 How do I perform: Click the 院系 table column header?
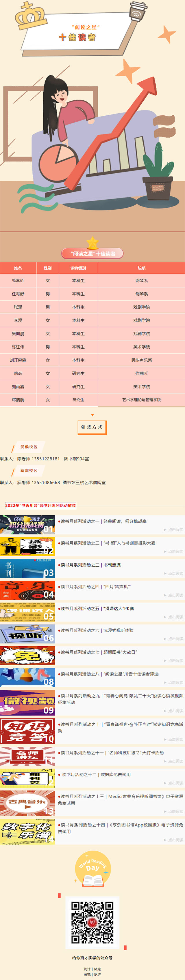(x=142, y=268)
